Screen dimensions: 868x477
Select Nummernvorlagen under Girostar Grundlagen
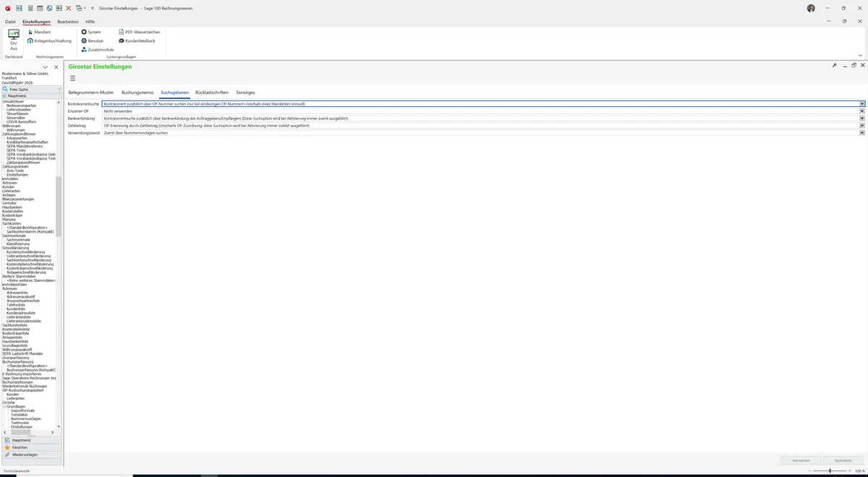(x=25, y=418)
